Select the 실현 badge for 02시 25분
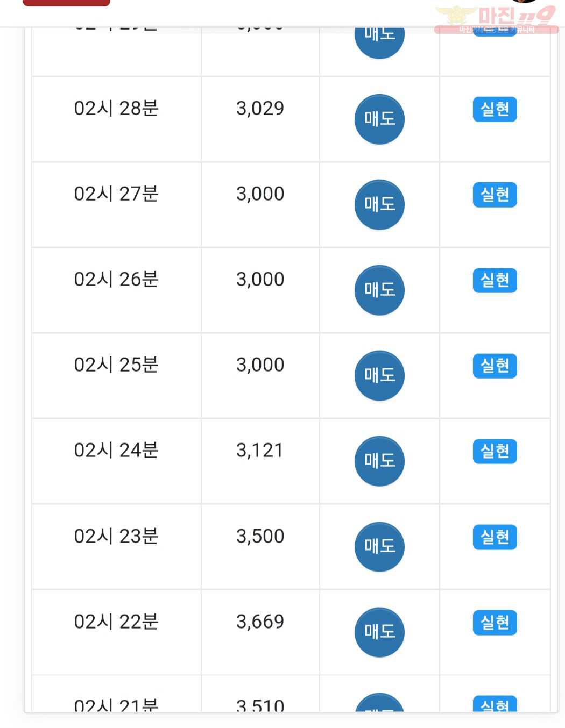The width and height of the screenshot is (565, 728). pyautogui.click(x=495, y=366)
